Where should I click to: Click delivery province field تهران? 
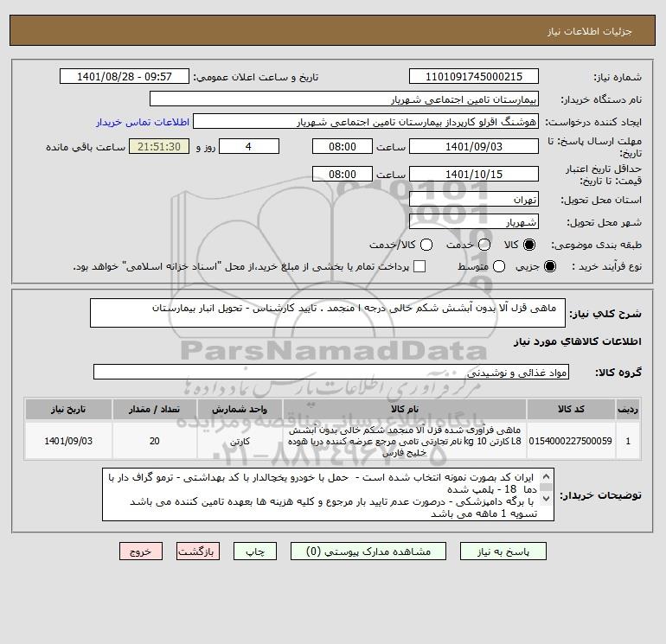pos(474,200)
